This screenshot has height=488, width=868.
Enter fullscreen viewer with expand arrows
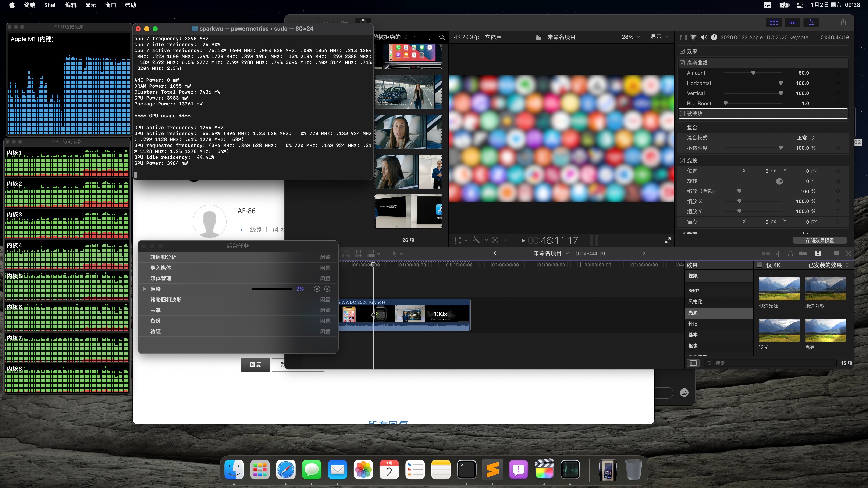668,240
